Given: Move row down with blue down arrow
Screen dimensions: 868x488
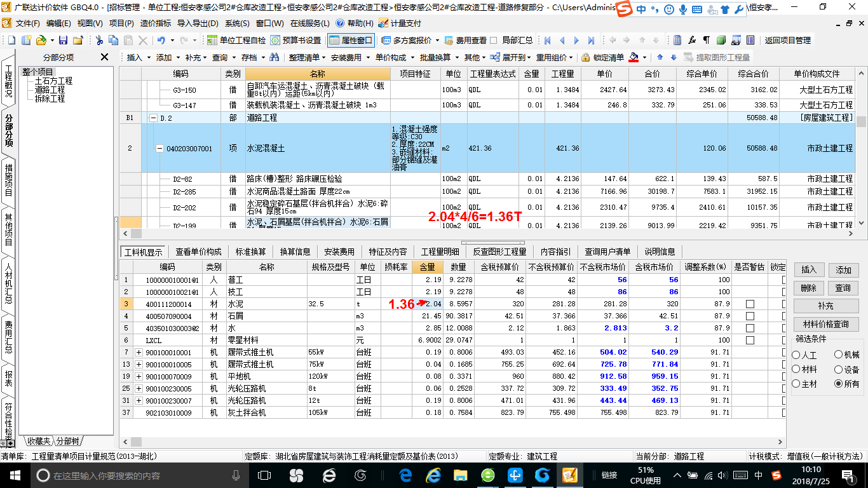Looking at the screenshot, I should coord(674,57).
